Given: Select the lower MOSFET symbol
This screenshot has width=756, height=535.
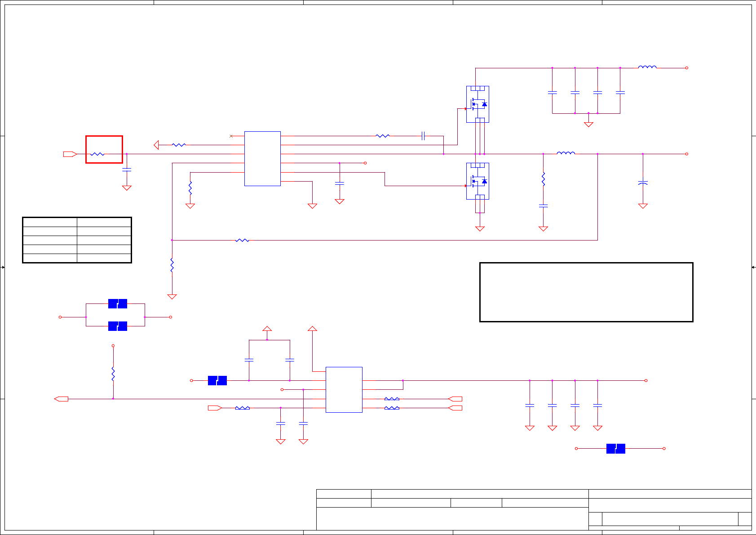Looking at the screenshot, I should pyautogui.click(x=477, y=181).
